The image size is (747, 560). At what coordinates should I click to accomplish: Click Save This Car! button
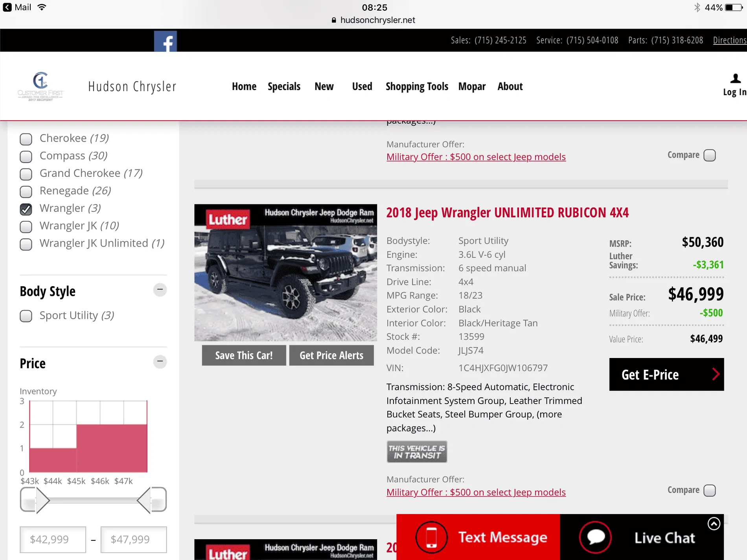(x=244, y=355)
